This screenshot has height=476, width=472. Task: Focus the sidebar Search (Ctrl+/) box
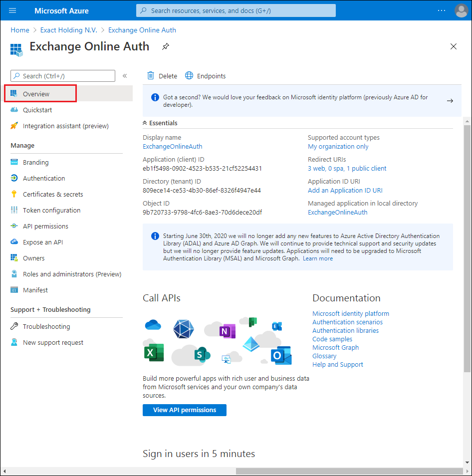click(63, 76)
